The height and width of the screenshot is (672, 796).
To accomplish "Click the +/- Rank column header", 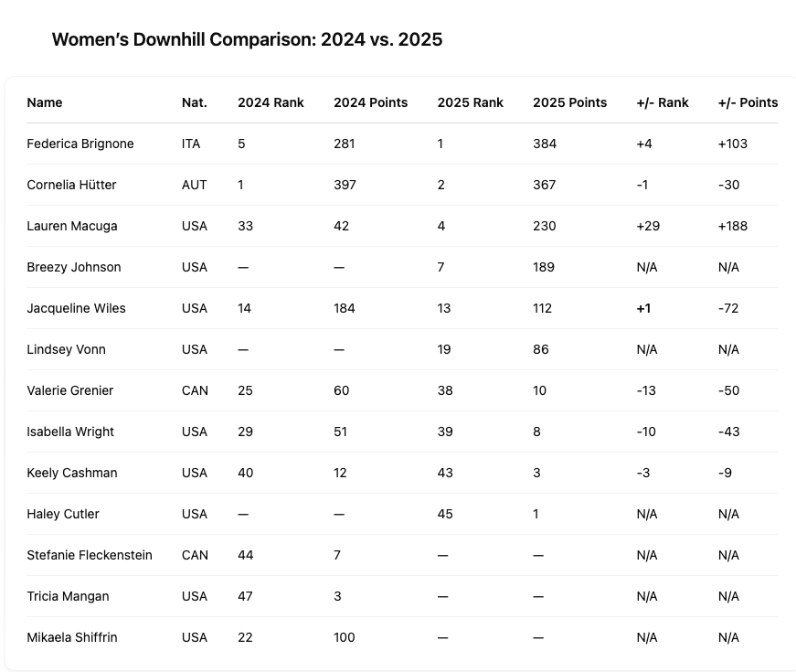I will click(663, 102).
